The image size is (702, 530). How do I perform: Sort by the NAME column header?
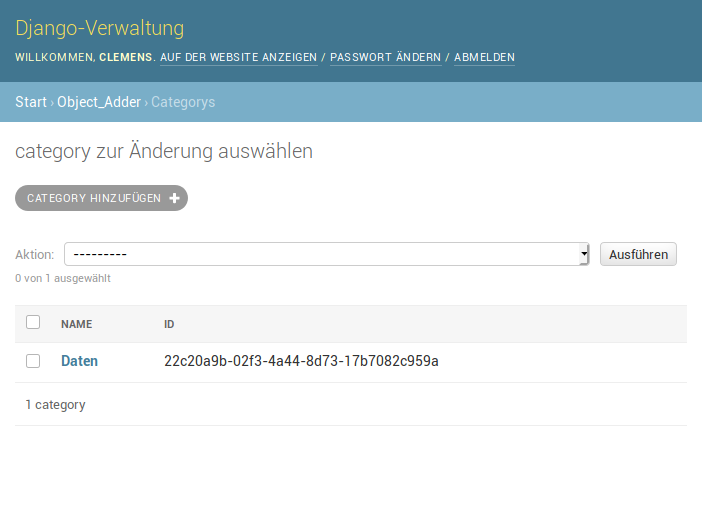tap(76, 324)
